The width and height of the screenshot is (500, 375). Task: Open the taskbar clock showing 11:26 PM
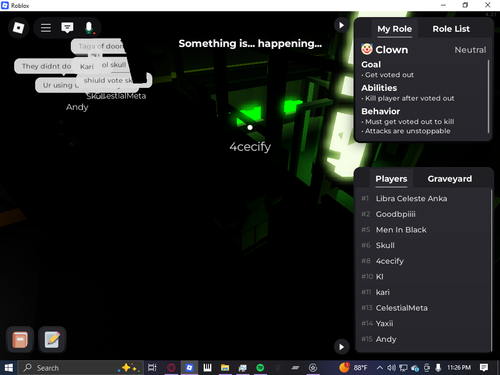pyautogui.click(x=459, y=368)
